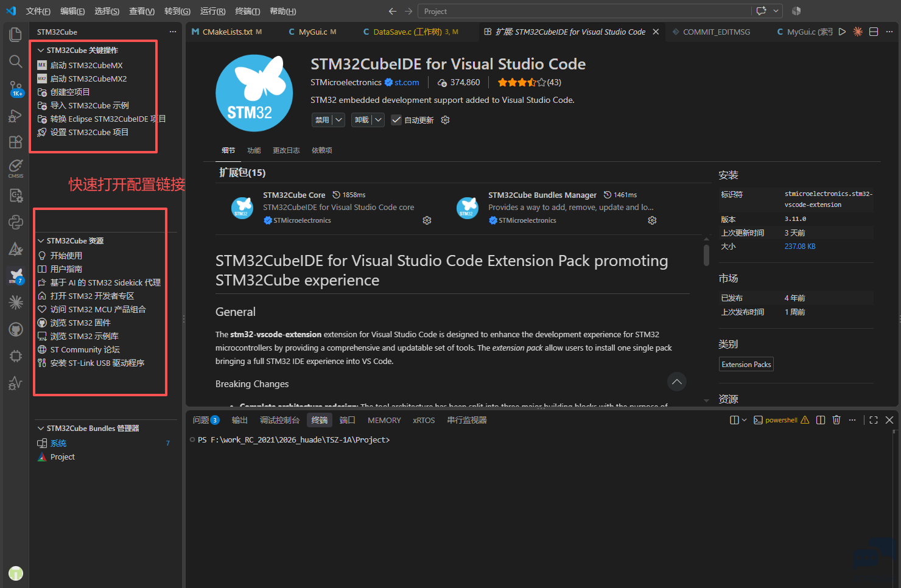Viewport: 901px width, 588px height.
Task: Open the Extensions view in activity bar
Action: tap(16, 142)
